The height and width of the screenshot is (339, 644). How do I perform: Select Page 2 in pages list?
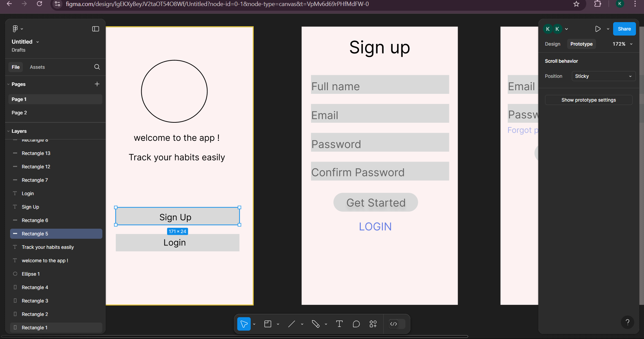[55, 113]
